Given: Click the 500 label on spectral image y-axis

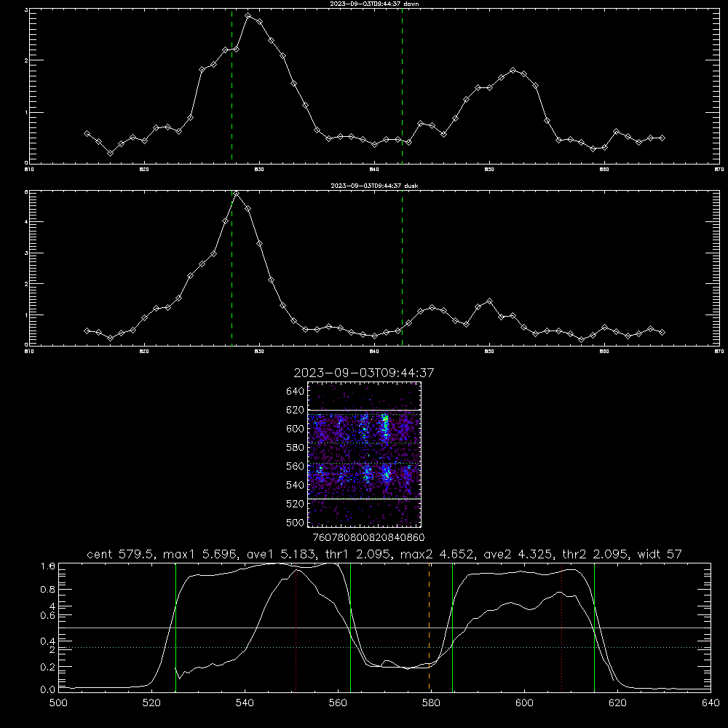Looking at the screenshot, I should pos(296,522).
